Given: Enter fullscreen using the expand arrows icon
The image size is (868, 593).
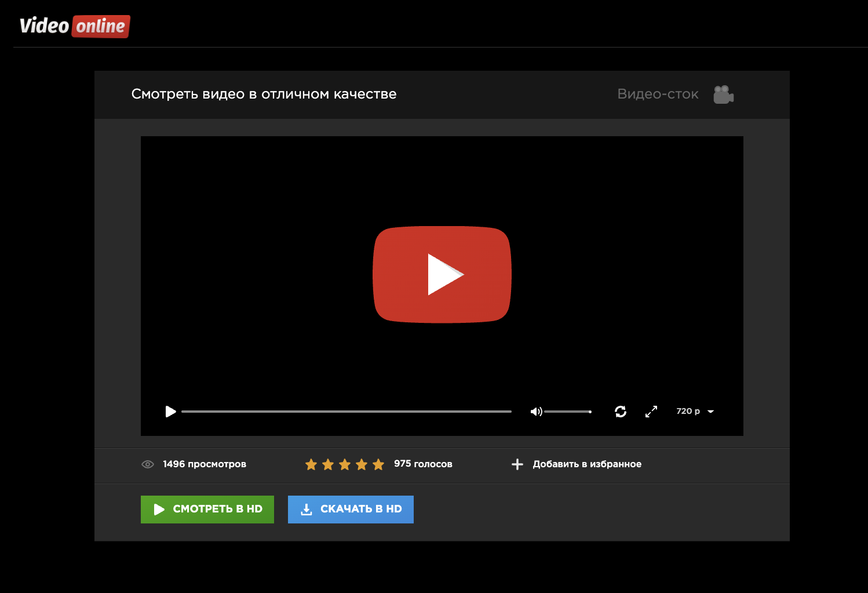Looking at the screenshot, I should (651, 412).
